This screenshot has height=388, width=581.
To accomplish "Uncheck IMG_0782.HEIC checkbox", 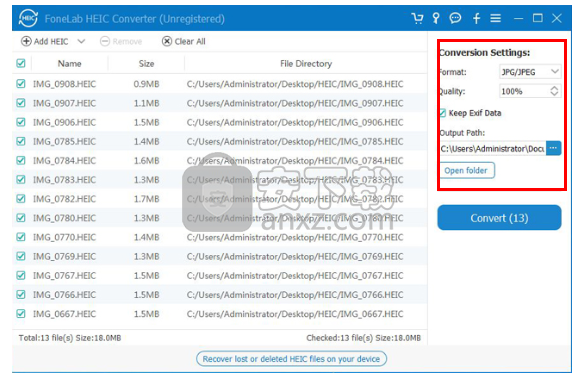I will [x=21, y=199].
